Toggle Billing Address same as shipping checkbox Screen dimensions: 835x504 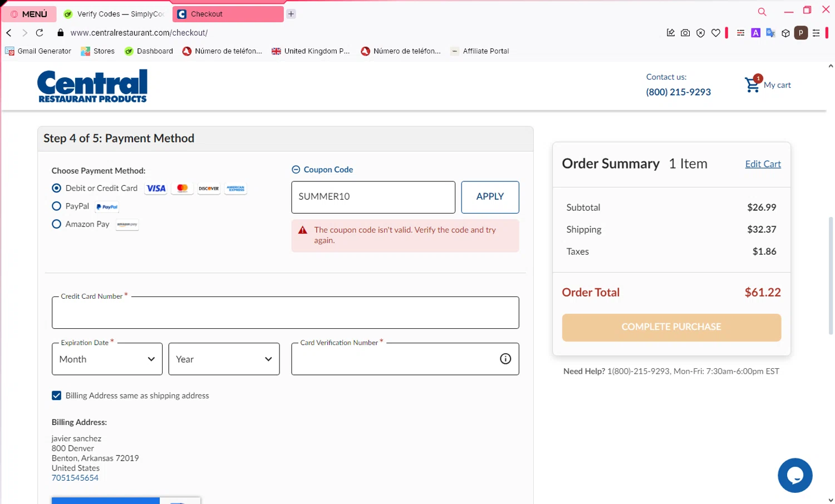pos(56,396)
